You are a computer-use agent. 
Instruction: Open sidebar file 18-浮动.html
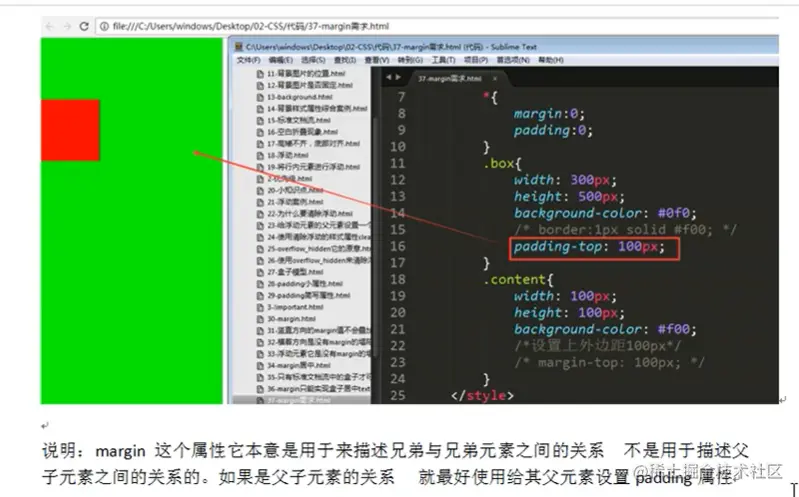click(287, 155)
